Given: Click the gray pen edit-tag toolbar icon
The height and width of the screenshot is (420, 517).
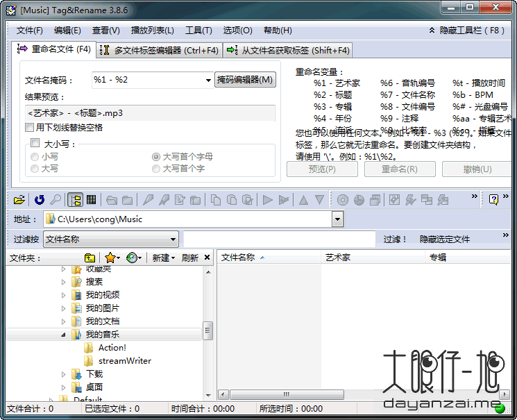Looking at the screenshot, I should click(x=148, y=200).
